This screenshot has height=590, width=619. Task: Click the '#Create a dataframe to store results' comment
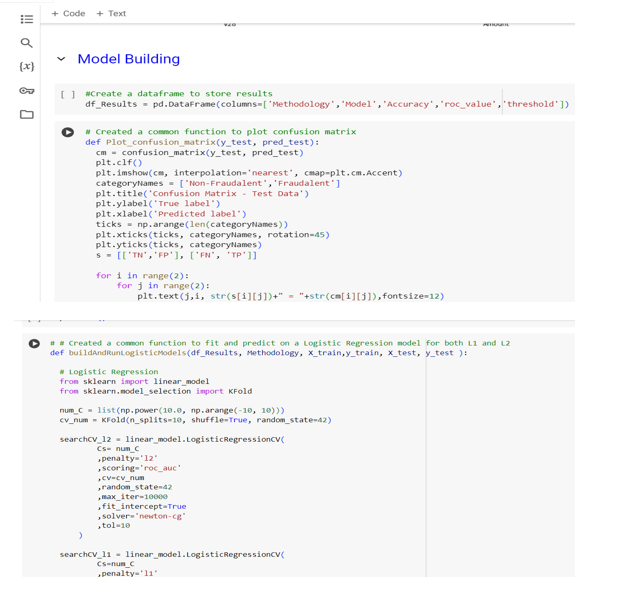[x=179, y=94]
